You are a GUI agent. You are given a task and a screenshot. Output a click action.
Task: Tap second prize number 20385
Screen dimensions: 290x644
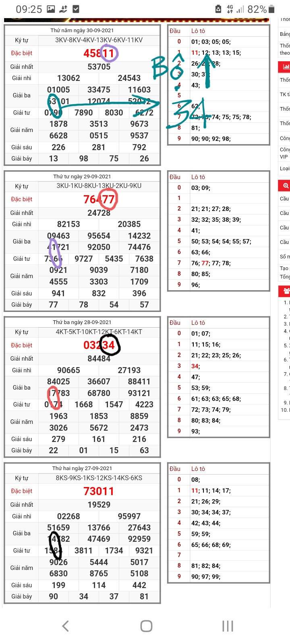(x=129, y=224)
